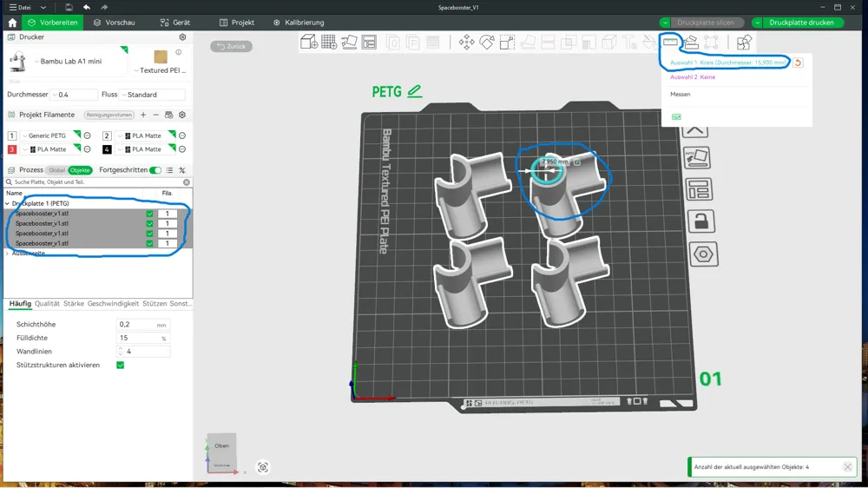The image size is (868, 488).
Task: Click the green copy-to-clipboard icon under Messen
Action: 676,117
